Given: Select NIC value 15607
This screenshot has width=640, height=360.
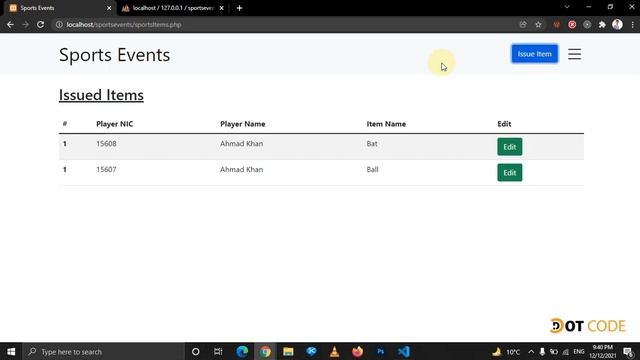Looking at the screenshot, I should coord(106,169).
